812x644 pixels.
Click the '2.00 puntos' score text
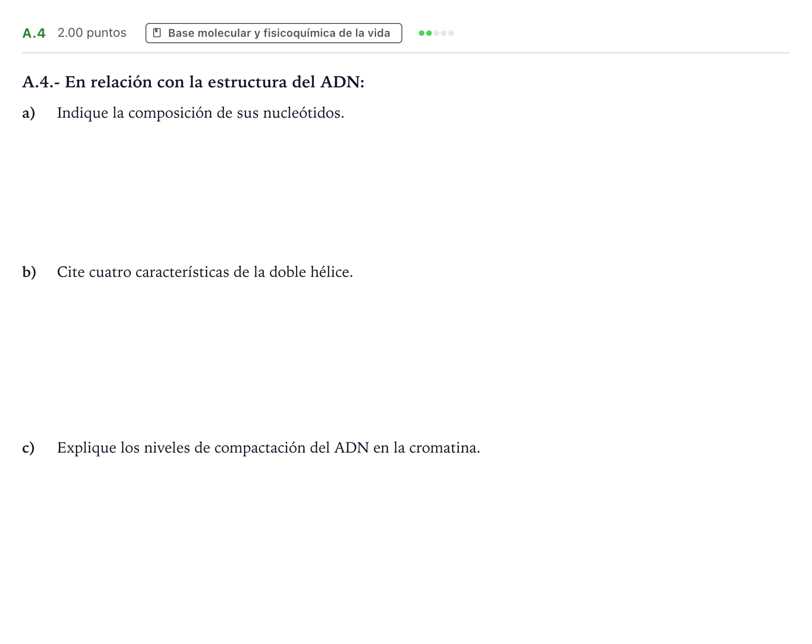[x=92, y=33]
